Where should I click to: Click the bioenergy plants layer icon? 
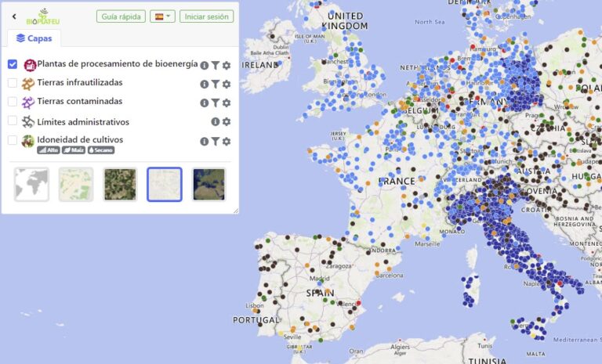30,65
